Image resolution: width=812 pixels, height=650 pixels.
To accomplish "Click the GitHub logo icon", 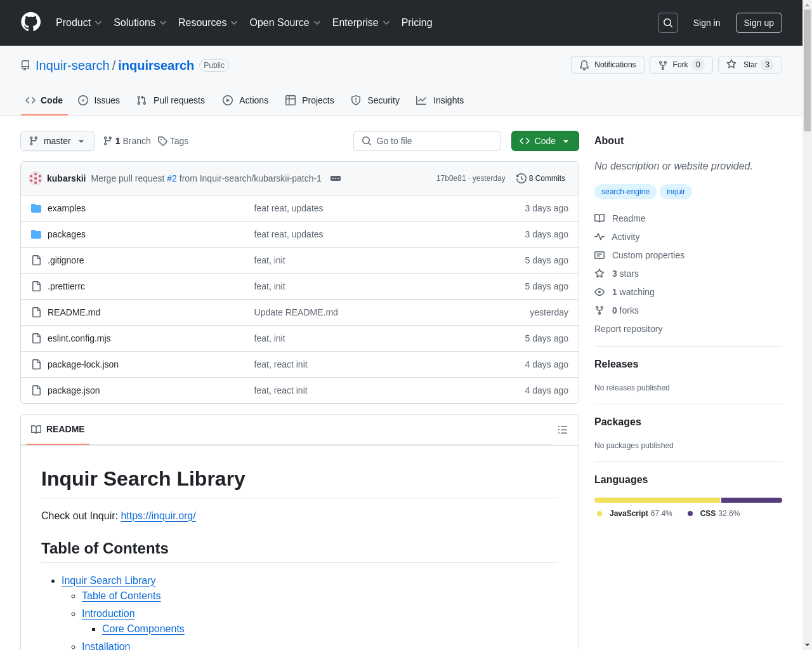I will [x=30, y=22].
